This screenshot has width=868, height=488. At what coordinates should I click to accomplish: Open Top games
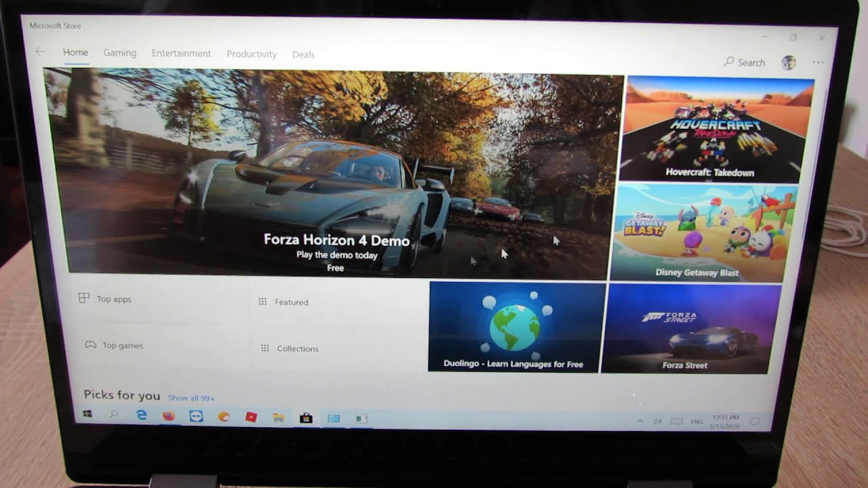(x=113, y=346)
